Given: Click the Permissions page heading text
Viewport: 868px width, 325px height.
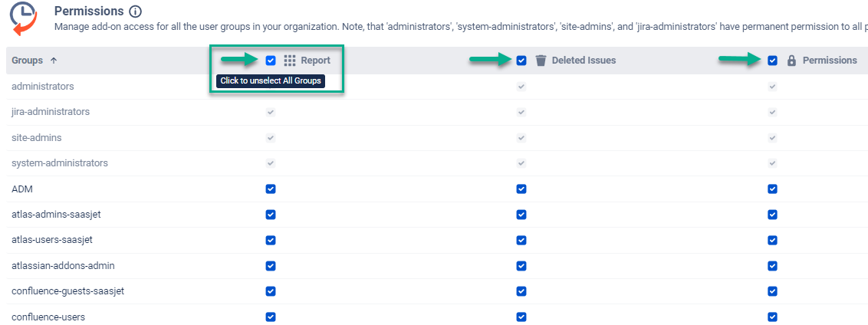Looking at the screenshot, I should (x=89, y=11).
